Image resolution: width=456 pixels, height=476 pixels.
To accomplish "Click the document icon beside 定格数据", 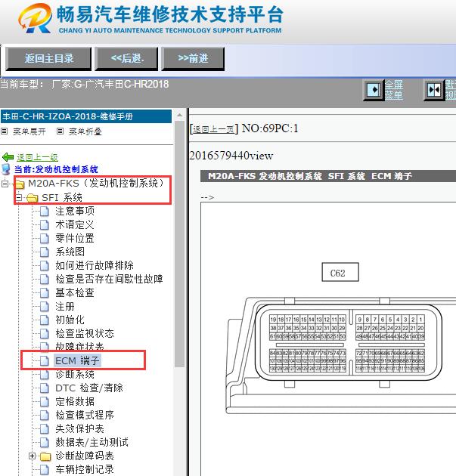I will (45, 402).
